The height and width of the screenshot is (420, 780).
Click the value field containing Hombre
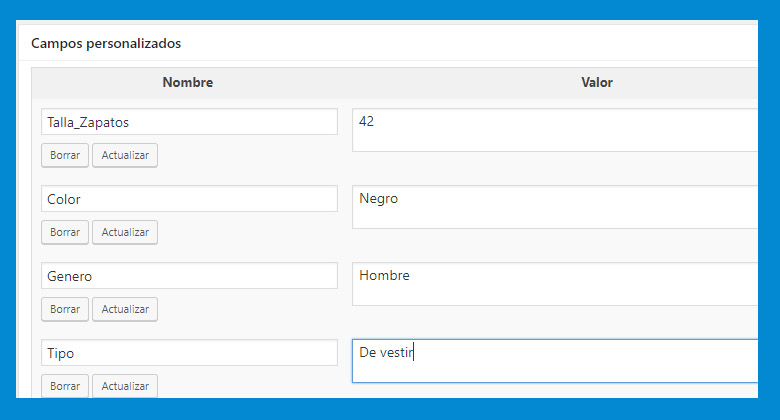click(555, 284)
